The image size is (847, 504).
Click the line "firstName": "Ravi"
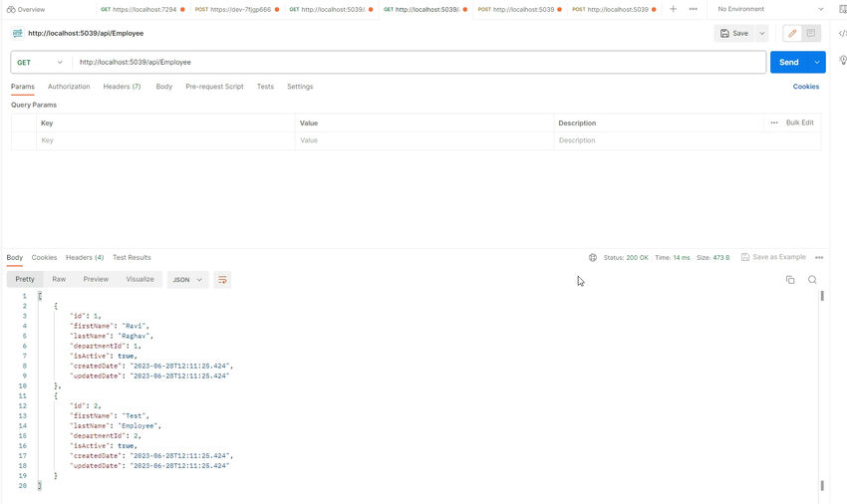point(110,326)
